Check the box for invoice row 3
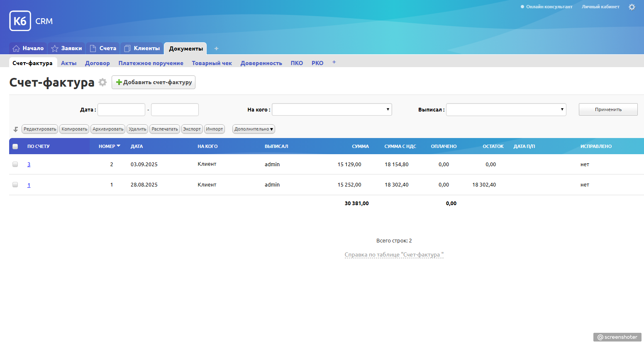 coord(15,165)
